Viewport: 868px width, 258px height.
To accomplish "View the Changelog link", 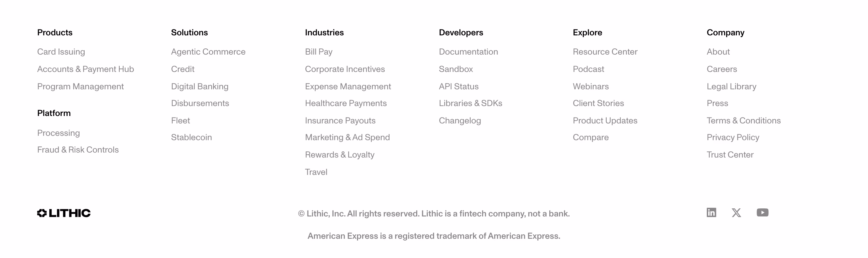I will [460, 121].
